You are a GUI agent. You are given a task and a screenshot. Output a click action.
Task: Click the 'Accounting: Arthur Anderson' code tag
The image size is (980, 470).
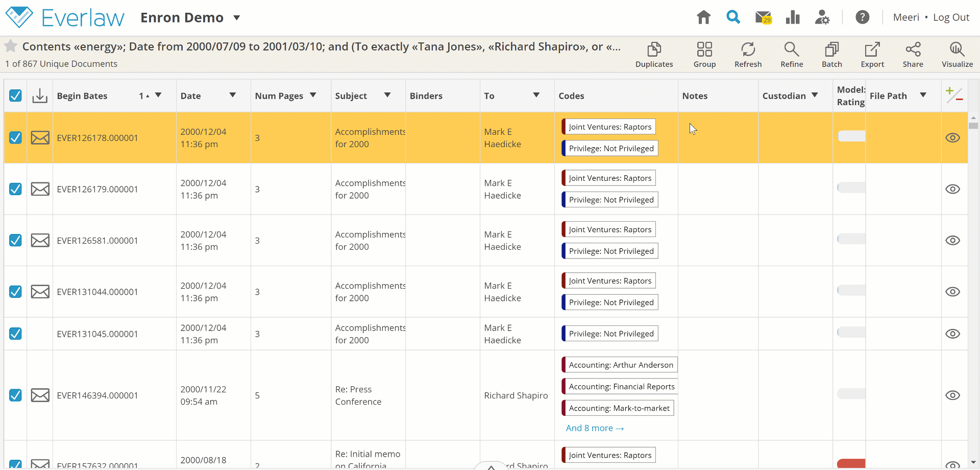tap(620, 365)
